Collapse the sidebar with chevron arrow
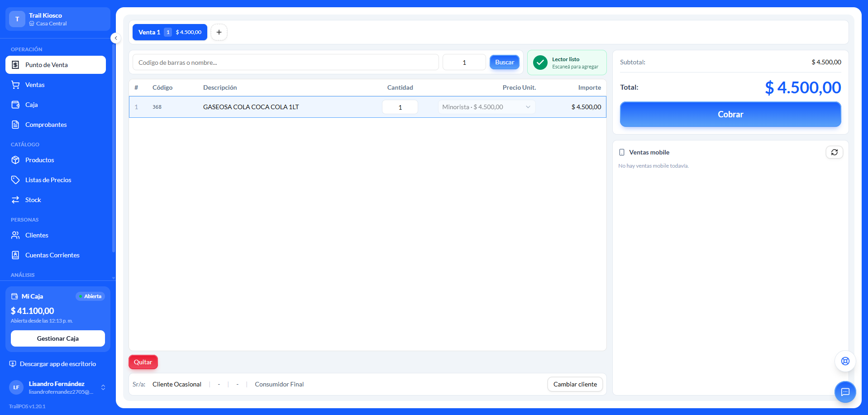The width and height of the screenshot is (868, 415). (116, 38)
